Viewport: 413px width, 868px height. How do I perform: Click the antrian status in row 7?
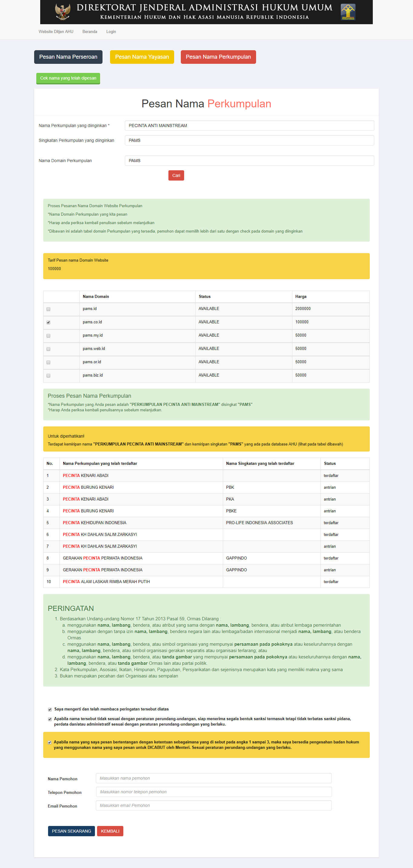point(330,546)
